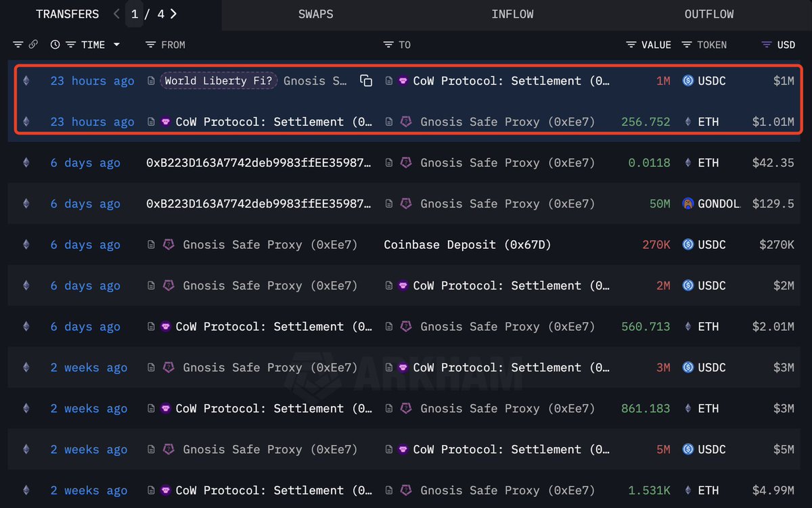The width and height of the screenshot is (812, 508).
Task: Click CoW Protocol icon in 560.713 ETH row sender
Action: pos(166,327)
